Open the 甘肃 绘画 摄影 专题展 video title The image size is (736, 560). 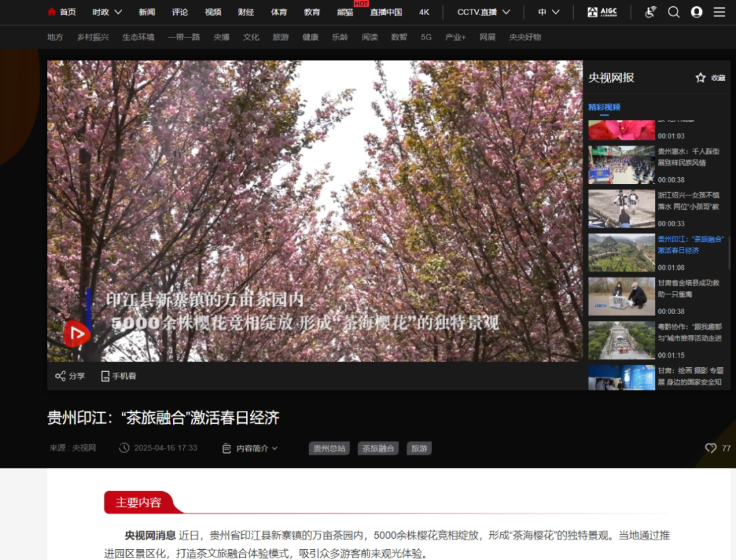coord(690,377)
